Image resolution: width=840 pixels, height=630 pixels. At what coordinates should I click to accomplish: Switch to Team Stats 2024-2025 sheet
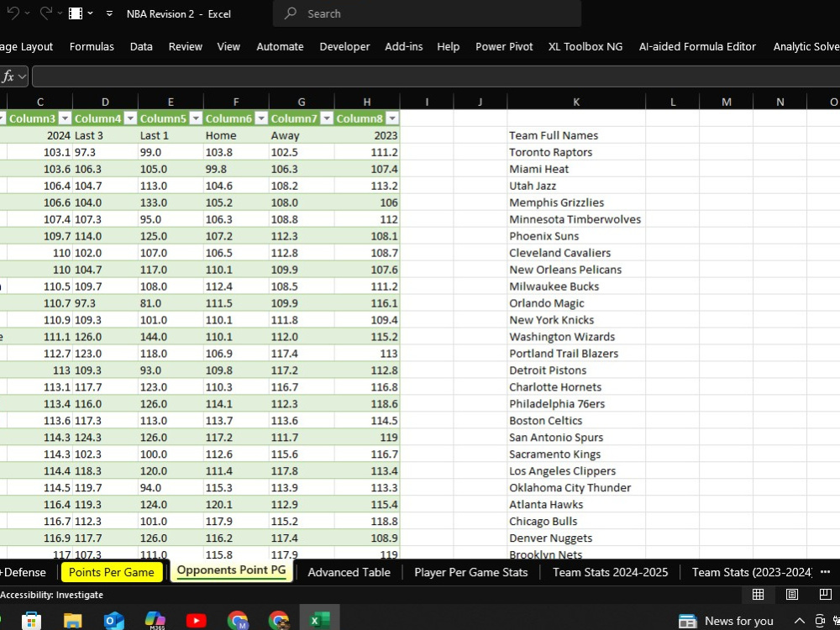click(610, 572)
